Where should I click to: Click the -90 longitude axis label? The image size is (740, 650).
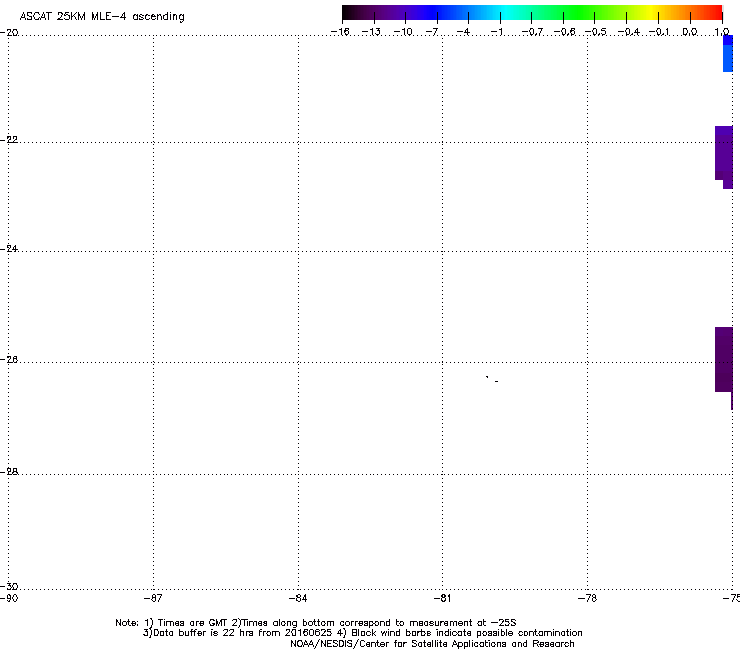9,599
